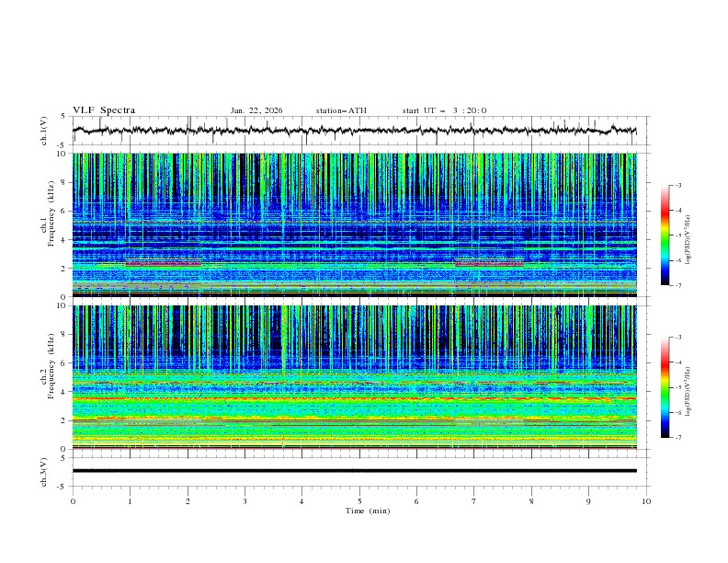Click the VLF Spectra title text

coord(104,110)
